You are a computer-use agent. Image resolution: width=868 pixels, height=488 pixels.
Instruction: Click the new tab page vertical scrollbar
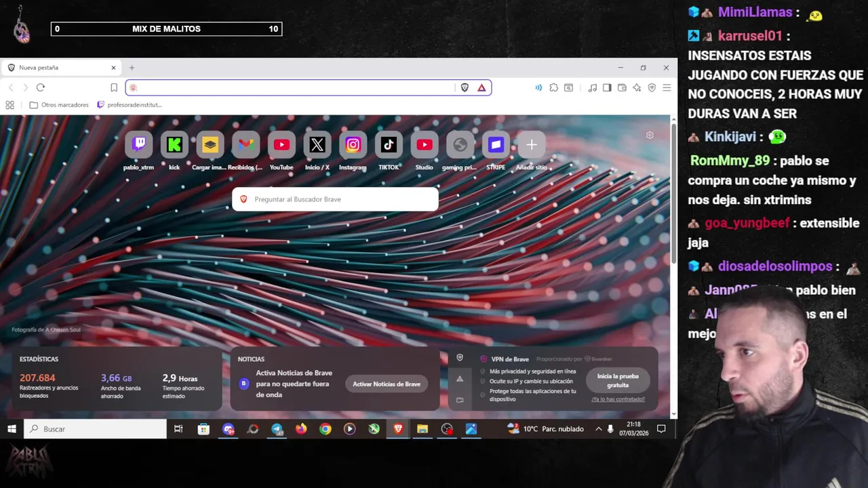click(673, 193)
